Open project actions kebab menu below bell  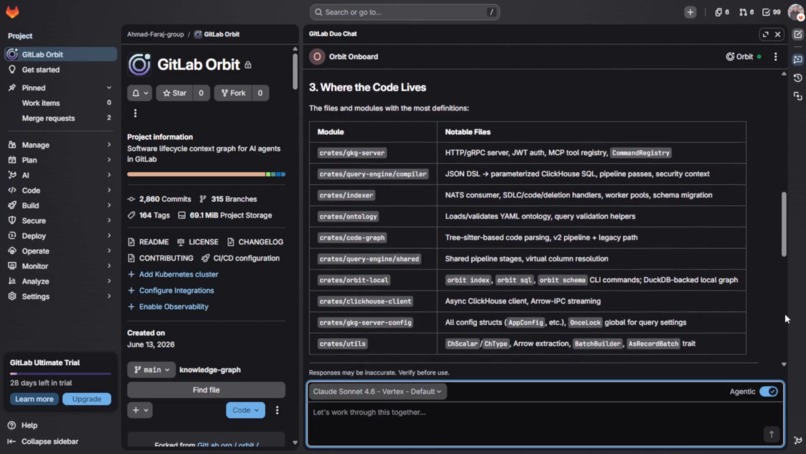pos(135,113)
